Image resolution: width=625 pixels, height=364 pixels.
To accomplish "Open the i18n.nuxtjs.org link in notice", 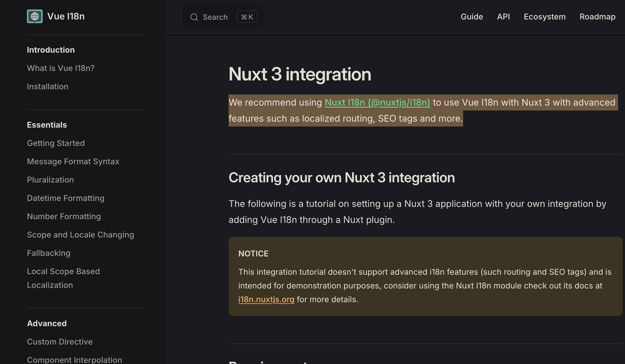I will [266, 299].
